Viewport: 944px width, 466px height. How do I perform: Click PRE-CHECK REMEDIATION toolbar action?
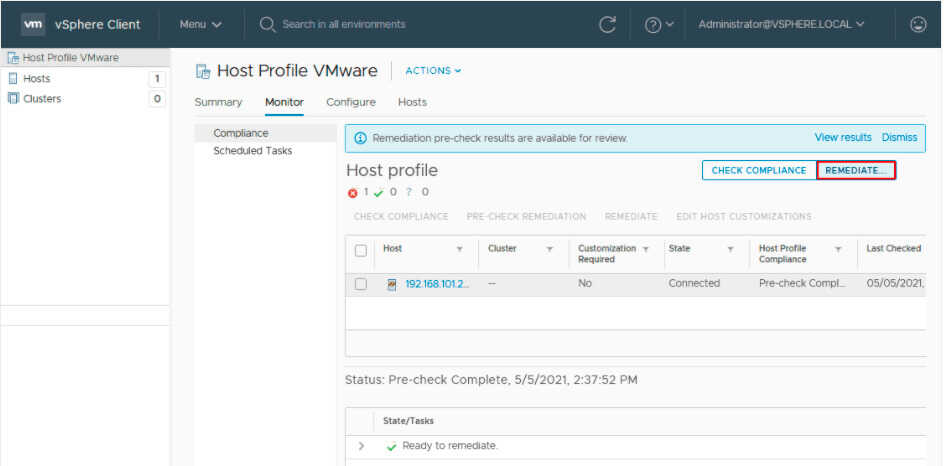click(526, 216)
